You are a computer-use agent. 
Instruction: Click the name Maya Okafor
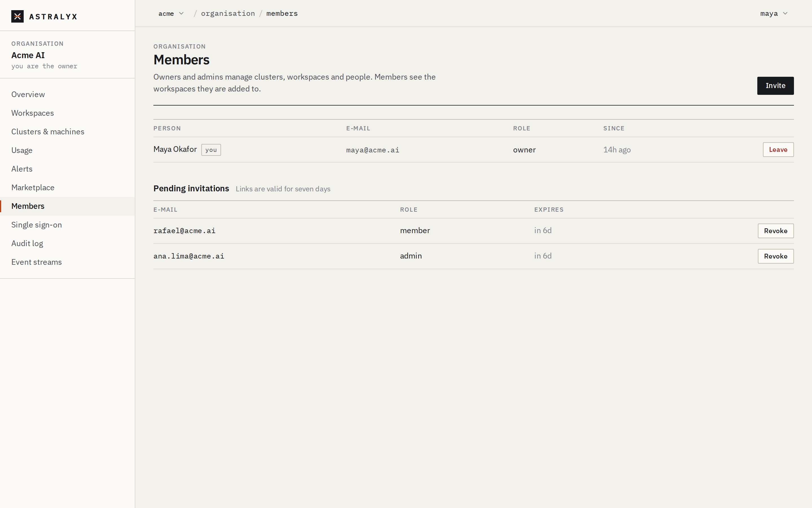click(175, 149)
